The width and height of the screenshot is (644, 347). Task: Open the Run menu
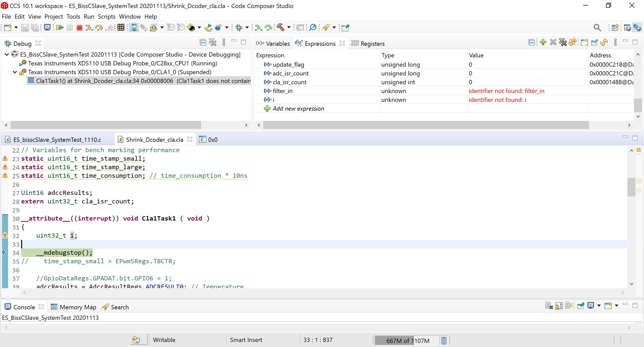(89, 16)
